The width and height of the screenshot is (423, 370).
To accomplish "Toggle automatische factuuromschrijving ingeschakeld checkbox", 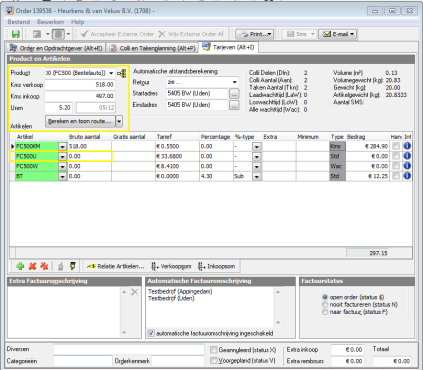I will click(x=151, y=333).
